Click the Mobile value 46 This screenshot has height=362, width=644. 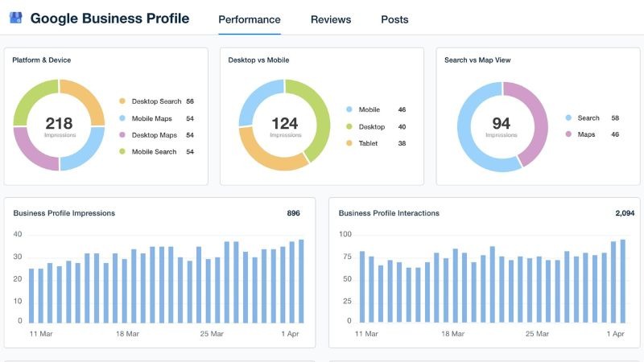click(x=402, y=109)
